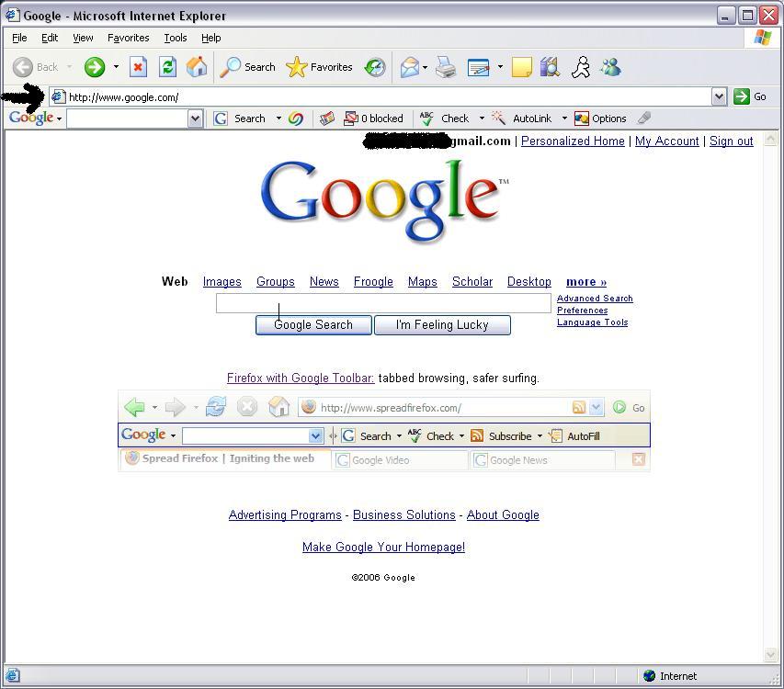The width and height of the screenshot is (784, 689).
Task: Open the AutoLink dropdown arrow
Action: (564, 119)
